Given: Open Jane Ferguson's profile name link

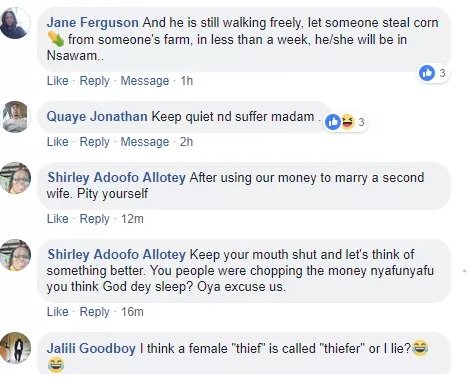Looking at the screenshot, I should (93, 23).
